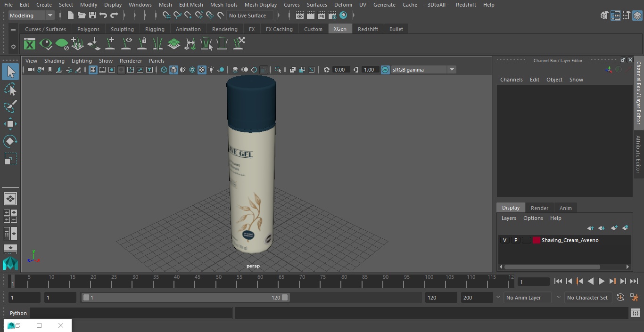Toggle smooth shade all cube
The height and width of the screenshot is (332, 644).
(x=173, y=70)
